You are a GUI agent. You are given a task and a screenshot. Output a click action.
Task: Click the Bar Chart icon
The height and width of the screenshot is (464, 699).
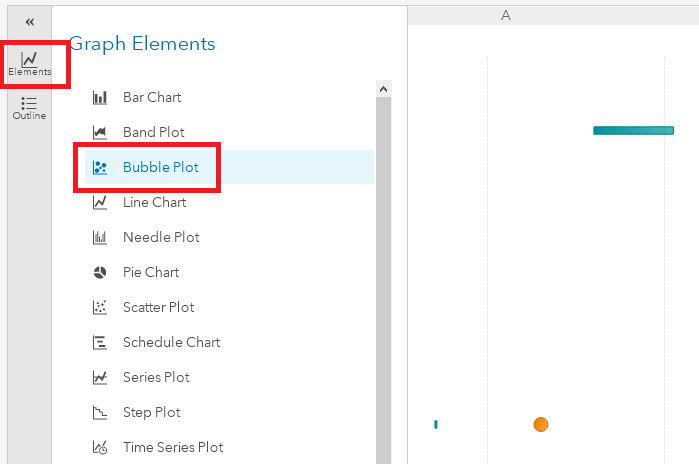(100, 98)
